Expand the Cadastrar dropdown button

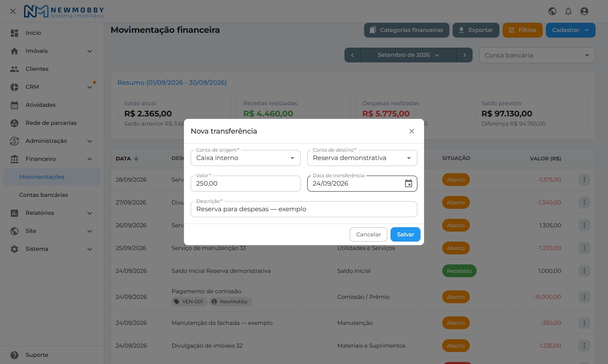[x=570, y=30]
